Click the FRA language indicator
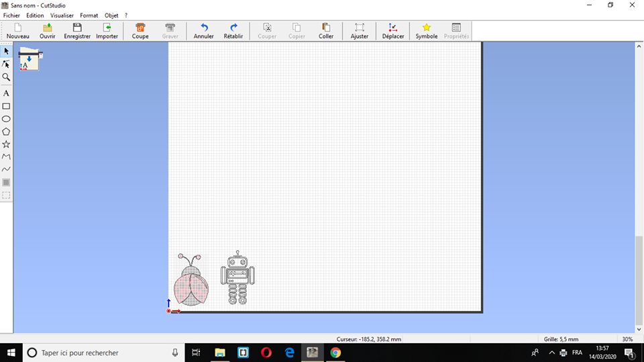The height and width of the screenshot is (362, 644). click(x=577, y=353)
